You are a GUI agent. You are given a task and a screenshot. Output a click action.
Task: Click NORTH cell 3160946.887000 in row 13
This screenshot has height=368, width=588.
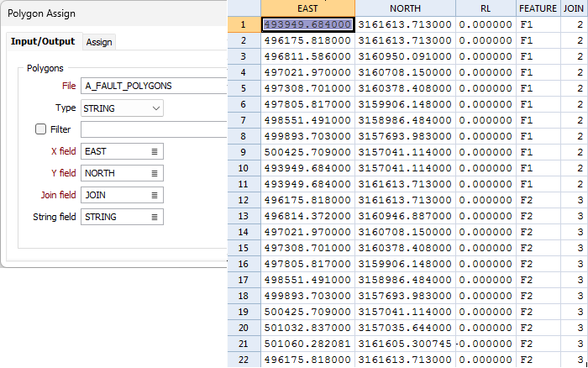pyautogui.click(x=406, y=216)
